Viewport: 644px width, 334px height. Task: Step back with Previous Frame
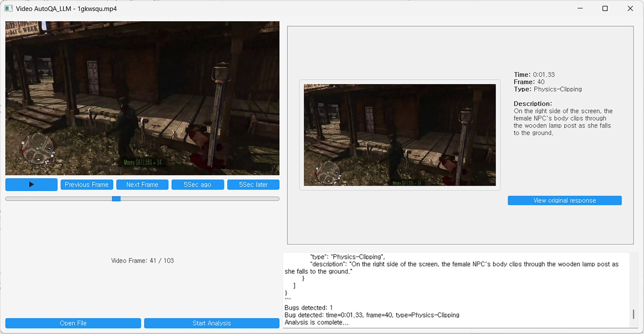tap(86, 185)
